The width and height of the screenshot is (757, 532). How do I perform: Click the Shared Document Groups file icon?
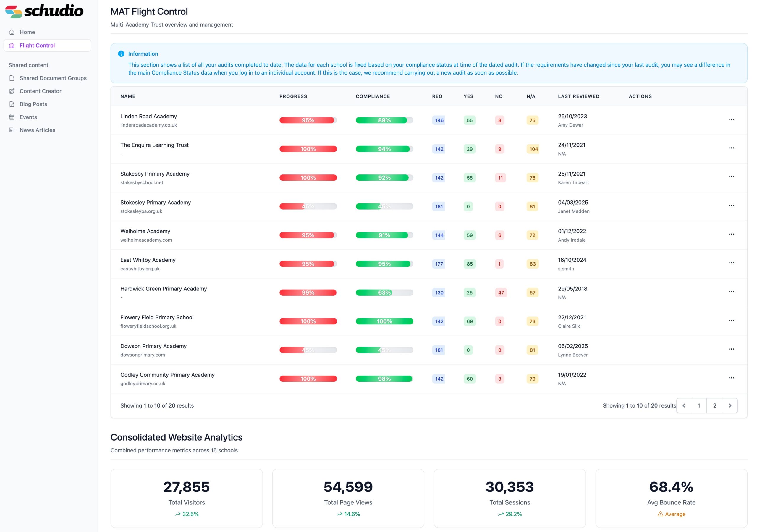coord(12,78)
